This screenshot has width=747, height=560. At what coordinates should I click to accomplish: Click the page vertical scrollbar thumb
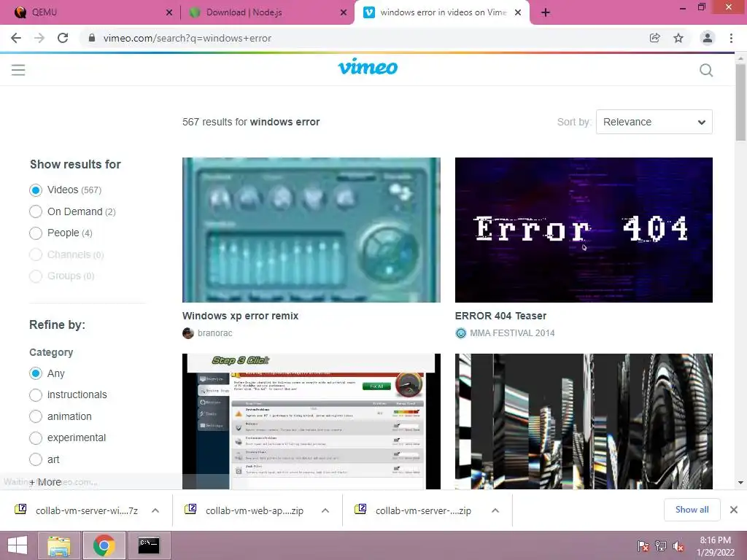click(x=740, y=102)
